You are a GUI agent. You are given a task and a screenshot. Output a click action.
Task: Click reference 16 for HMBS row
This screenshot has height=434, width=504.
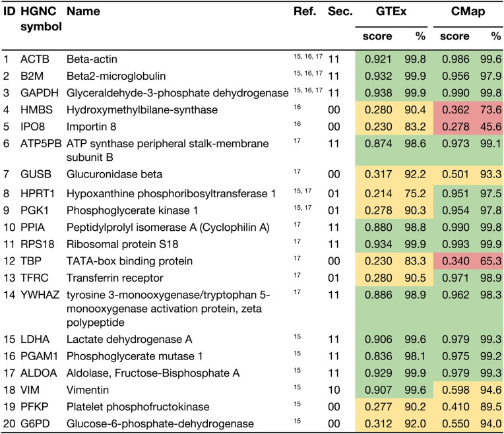click(x=297, y=107)
